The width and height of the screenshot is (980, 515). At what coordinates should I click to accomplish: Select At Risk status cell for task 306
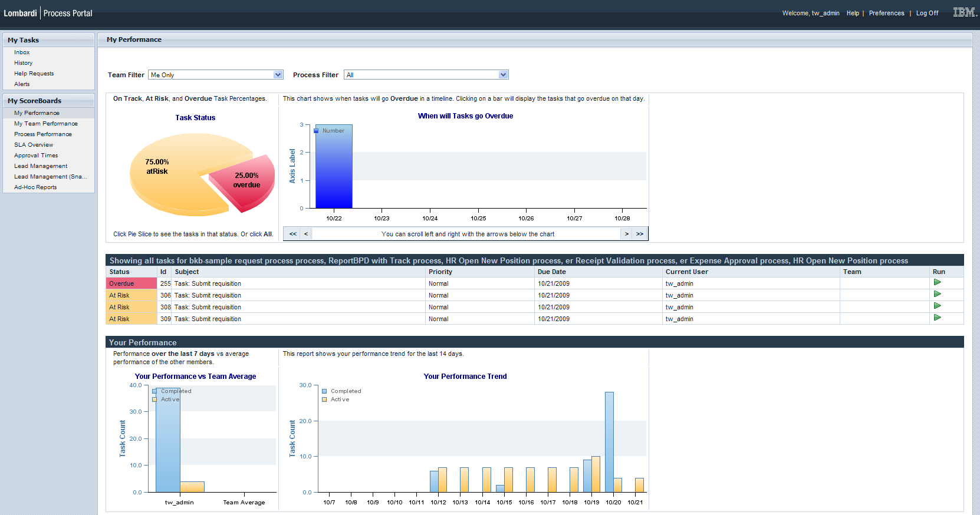[131, 295]
